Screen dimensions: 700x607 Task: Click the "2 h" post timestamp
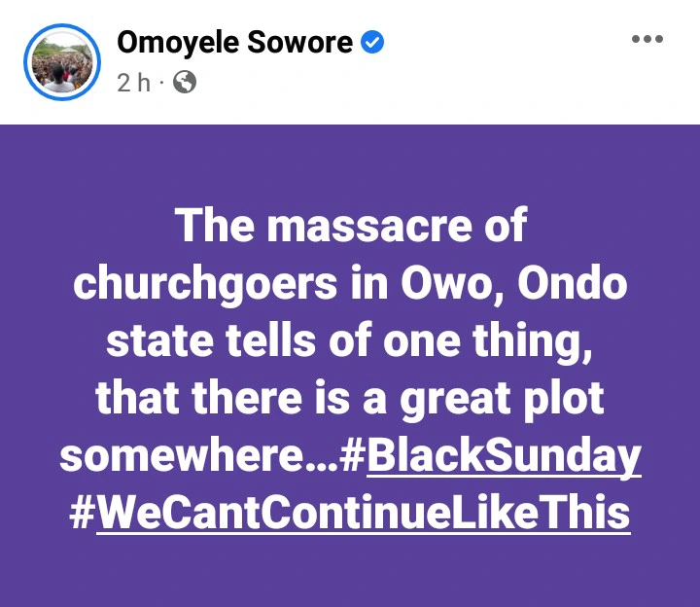click(x=133, y=83)
